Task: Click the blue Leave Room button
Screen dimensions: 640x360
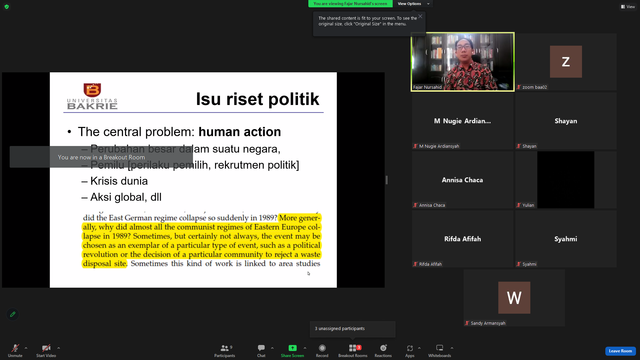Action: (620, 351)
